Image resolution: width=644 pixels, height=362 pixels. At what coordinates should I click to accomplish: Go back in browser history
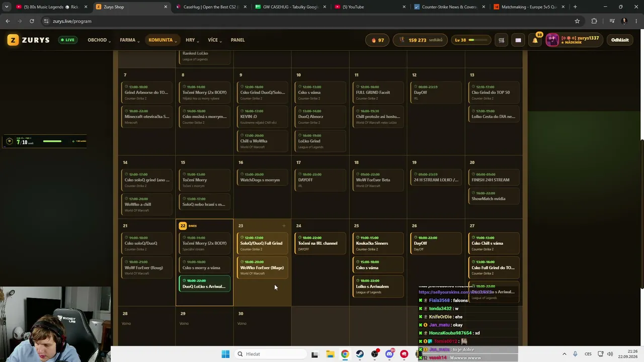8,21
